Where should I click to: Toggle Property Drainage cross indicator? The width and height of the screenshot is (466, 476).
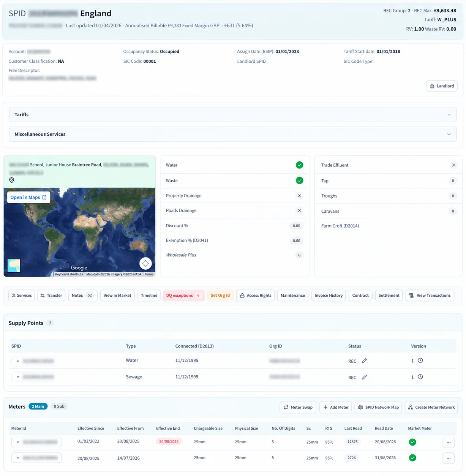coord(299,196)
